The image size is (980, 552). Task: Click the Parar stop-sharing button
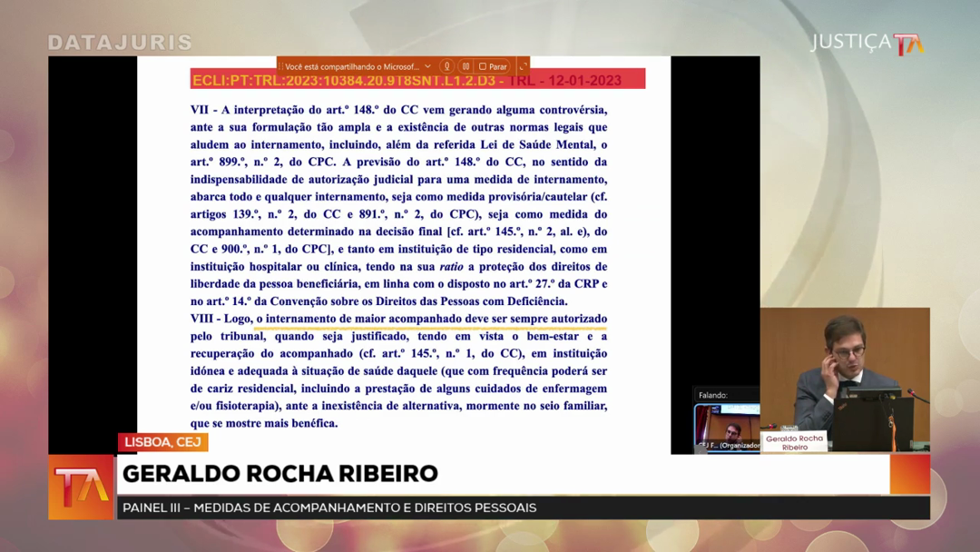click(493, 66)
